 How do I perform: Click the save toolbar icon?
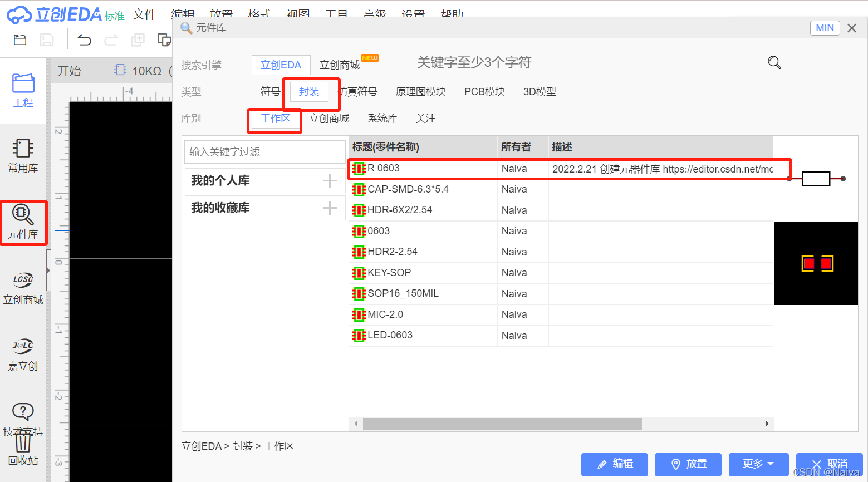[47, 40]
